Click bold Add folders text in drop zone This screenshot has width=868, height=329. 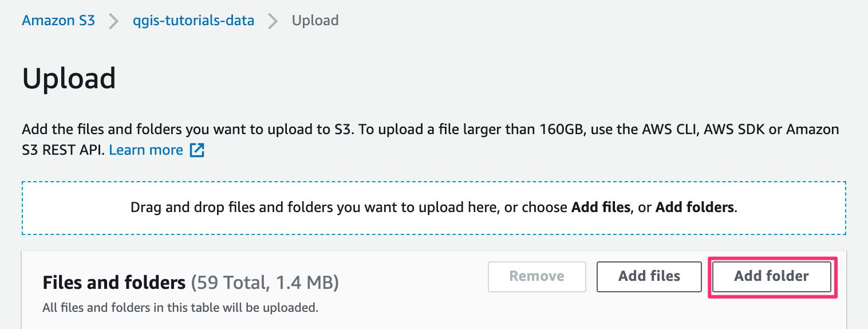click(695, 207)
